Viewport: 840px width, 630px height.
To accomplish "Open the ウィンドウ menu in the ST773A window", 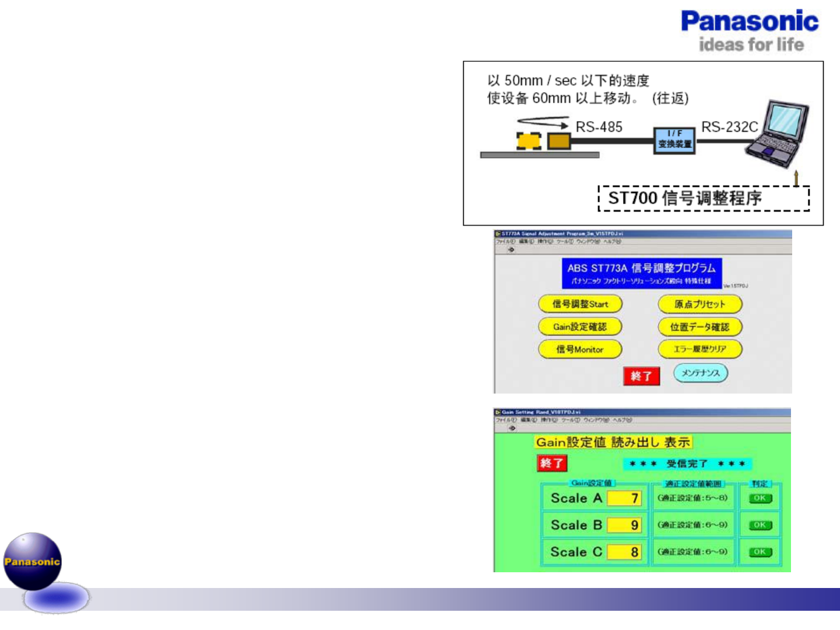I will (589, 242).
